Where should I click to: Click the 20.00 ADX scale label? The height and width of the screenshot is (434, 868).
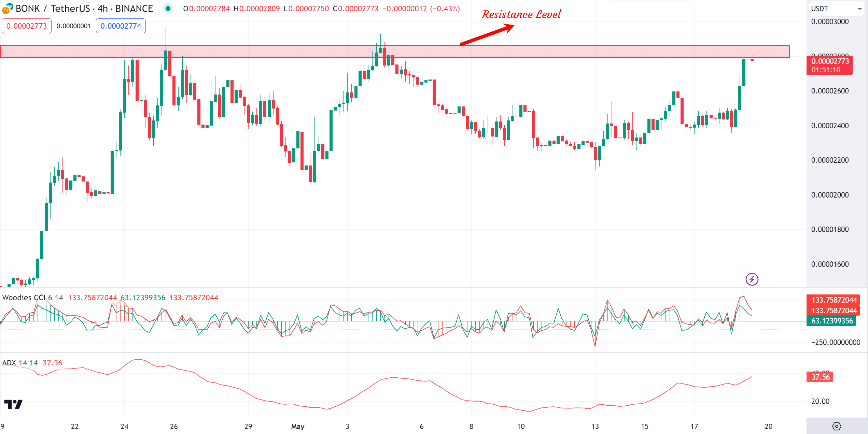pos(820,401)
